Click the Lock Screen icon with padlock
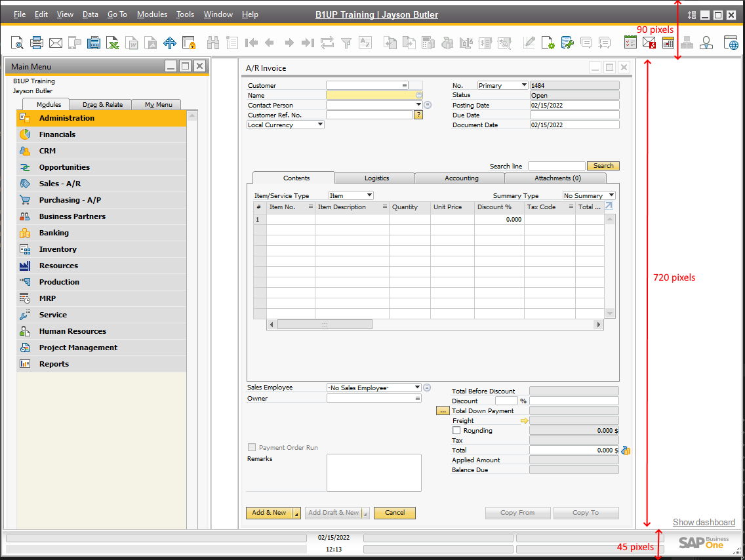The image size is (745, 560). point(189,43)
